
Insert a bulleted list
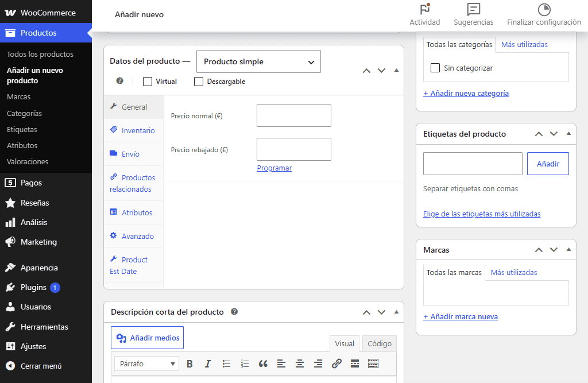click(x=226, y=363)
